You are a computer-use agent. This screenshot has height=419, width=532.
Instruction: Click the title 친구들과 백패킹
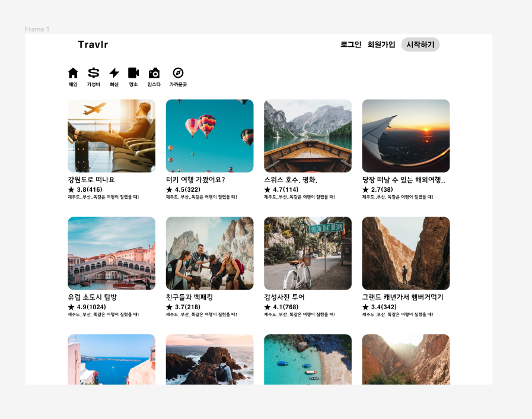(x=189, y=297)
